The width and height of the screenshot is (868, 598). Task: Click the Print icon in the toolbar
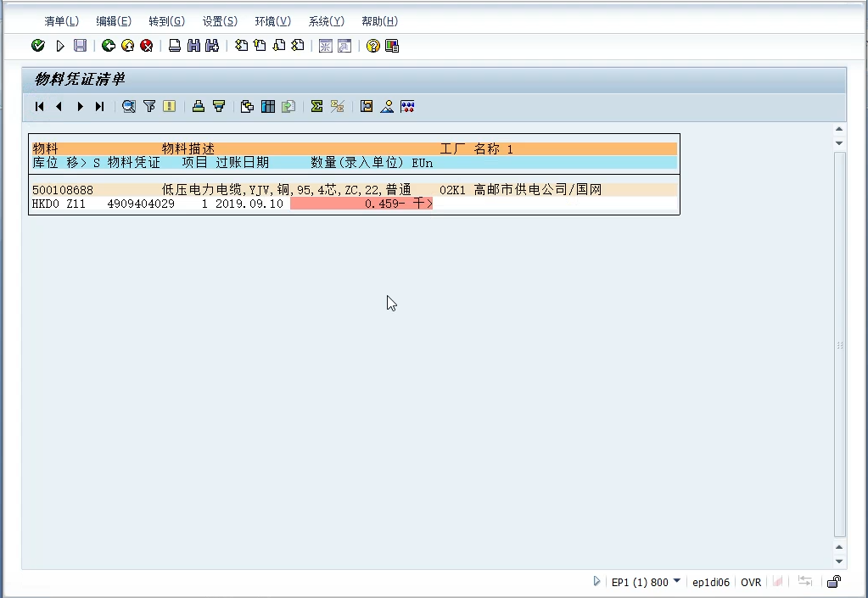coord(174,46)
